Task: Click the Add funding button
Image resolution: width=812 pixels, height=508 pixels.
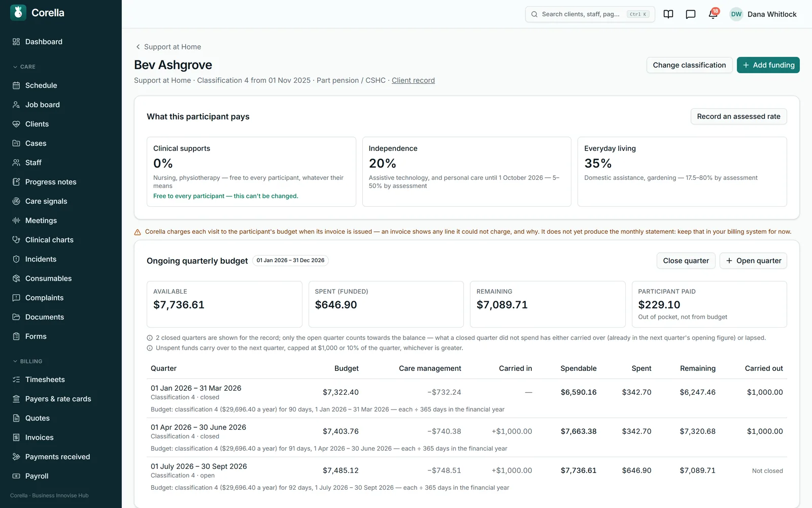Action: [768, 65]
